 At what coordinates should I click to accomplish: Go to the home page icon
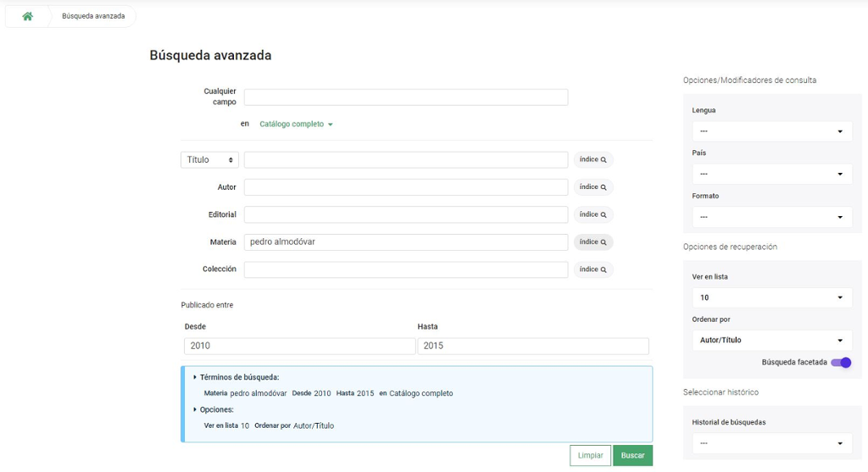[27, 16]
